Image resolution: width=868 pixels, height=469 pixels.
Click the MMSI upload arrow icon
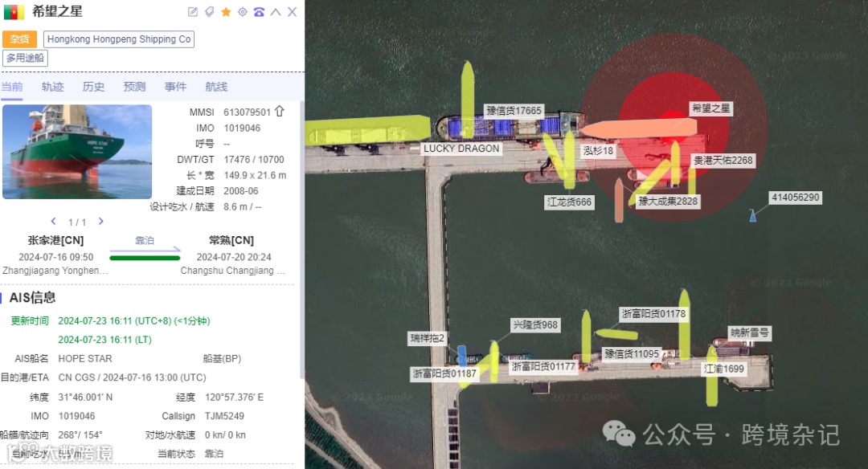280,111
